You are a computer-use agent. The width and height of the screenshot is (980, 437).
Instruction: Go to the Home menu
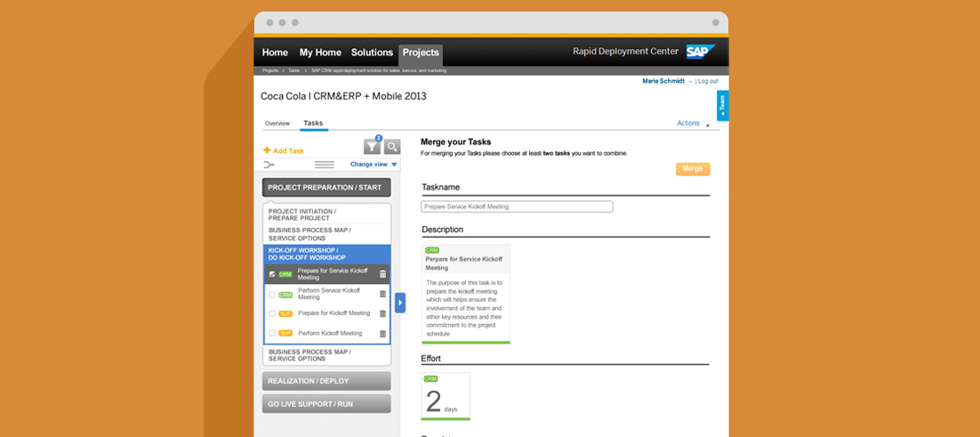(275, 53)
